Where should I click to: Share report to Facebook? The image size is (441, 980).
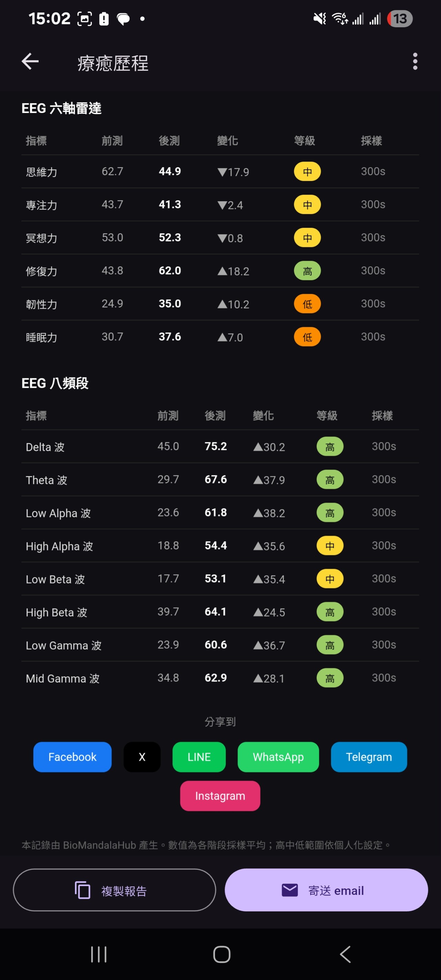point(72,757)
